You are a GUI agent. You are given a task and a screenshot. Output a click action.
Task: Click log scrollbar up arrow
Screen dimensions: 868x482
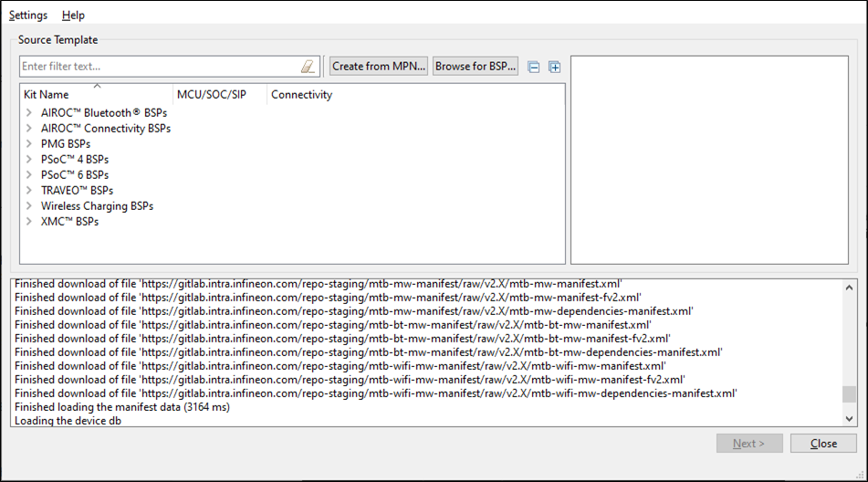(x=849, y=288)
